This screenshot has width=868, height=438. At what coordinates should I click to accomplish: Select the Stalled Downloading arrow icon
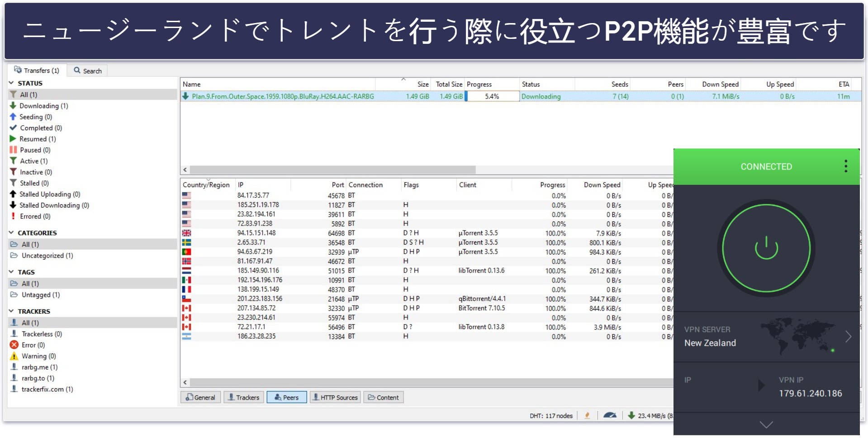tap(13, 205)
